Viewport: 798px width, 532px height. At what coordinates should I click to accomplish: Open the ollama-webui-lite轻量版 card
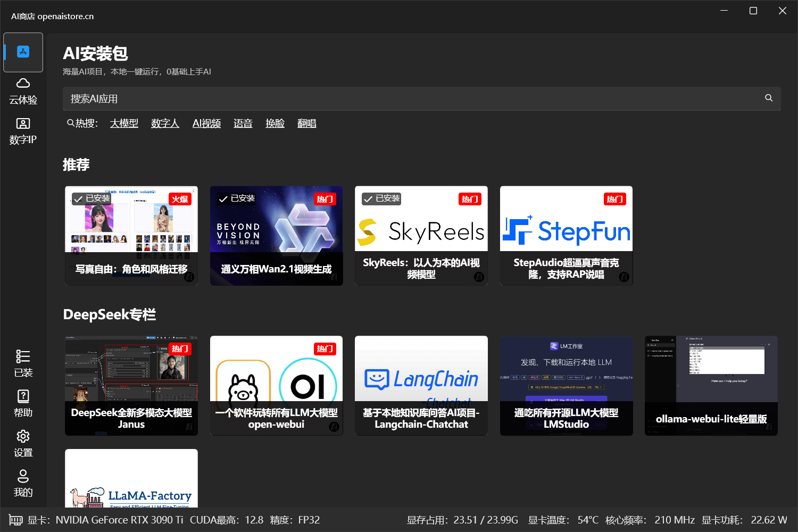[x=711, y=386]
